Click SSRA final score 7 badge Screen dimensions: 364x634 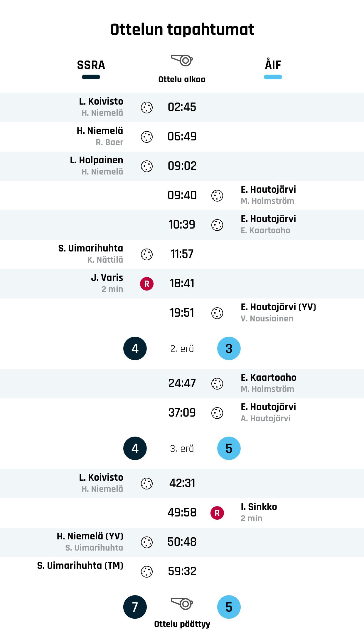pyautogui.click(x=135, y=607)
